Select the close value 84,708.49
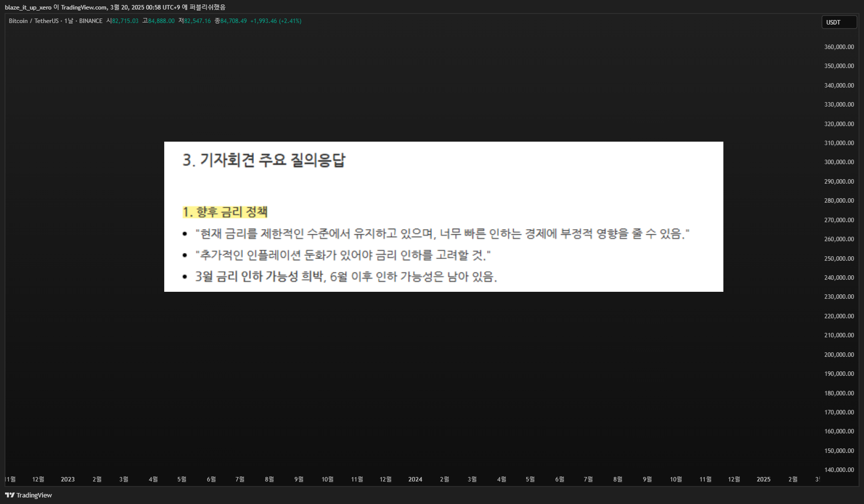This screenshot has height=504, width=864. coord(233,21)
